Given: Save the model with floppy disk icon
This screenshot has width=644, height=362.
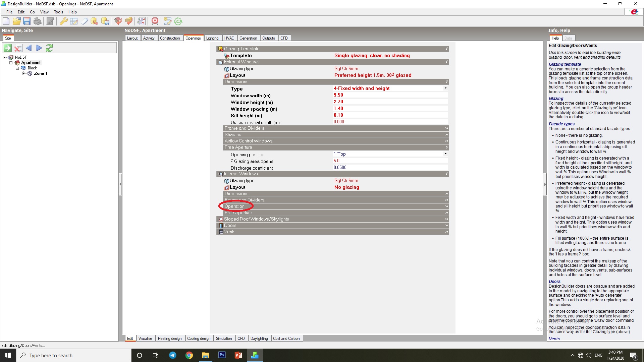Looking at the screenshot, I should pos(27,21).
